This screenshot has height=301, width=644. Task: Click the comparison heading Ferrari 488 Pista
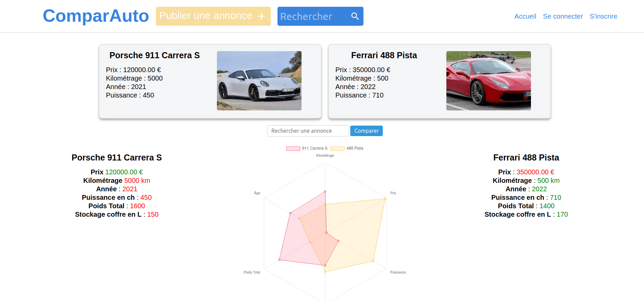526,157
